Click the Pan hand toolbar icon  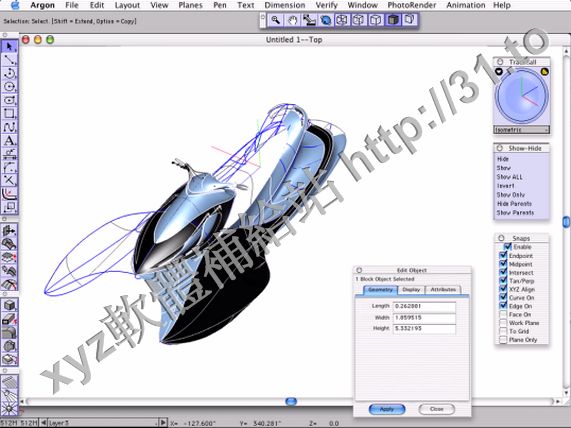(292, 20)
